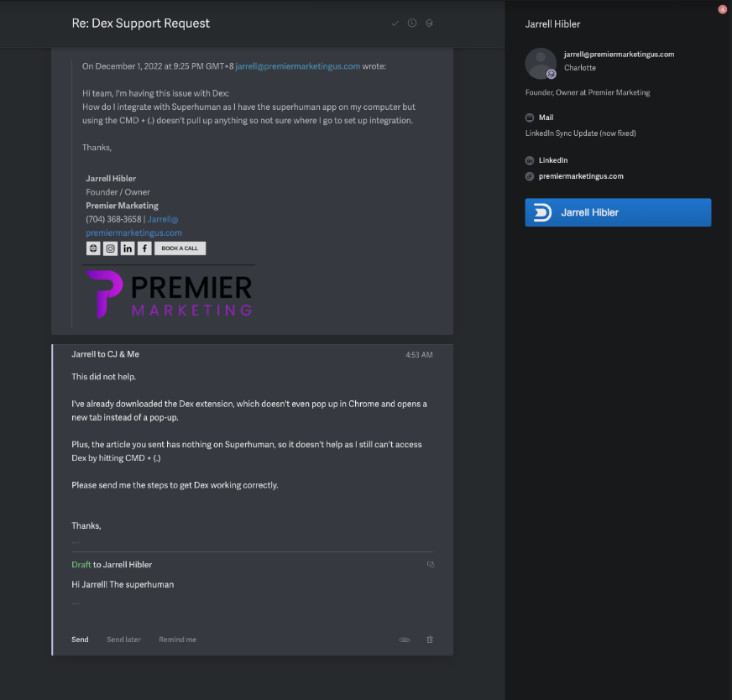The height and width of the screenshot is (700, 732).
Task: Open LinkedIn icon in email signature
Action: click(x=128, y=248)
